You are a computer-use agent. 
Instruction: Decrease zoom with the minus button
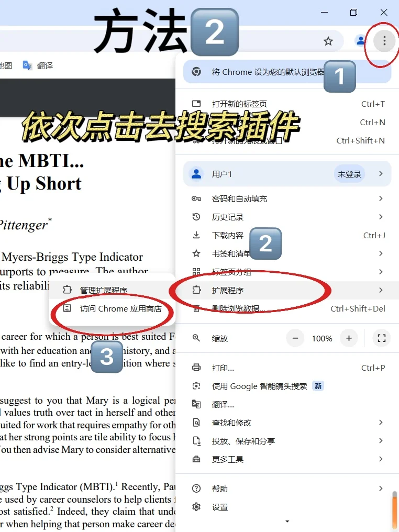[295, 338]
